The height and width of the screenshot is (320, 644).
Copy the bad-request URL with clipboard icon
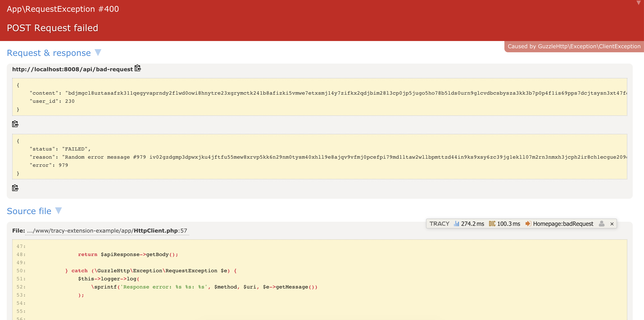[138, 68]
